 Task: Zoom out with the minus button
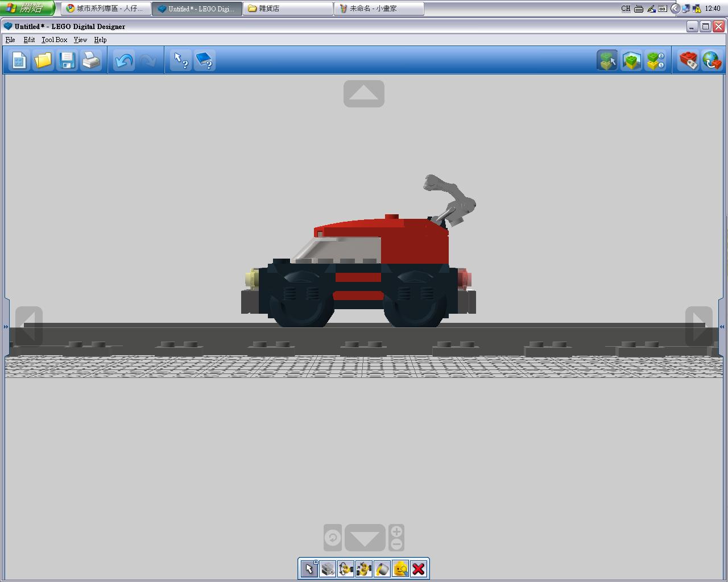pos(396,544)
